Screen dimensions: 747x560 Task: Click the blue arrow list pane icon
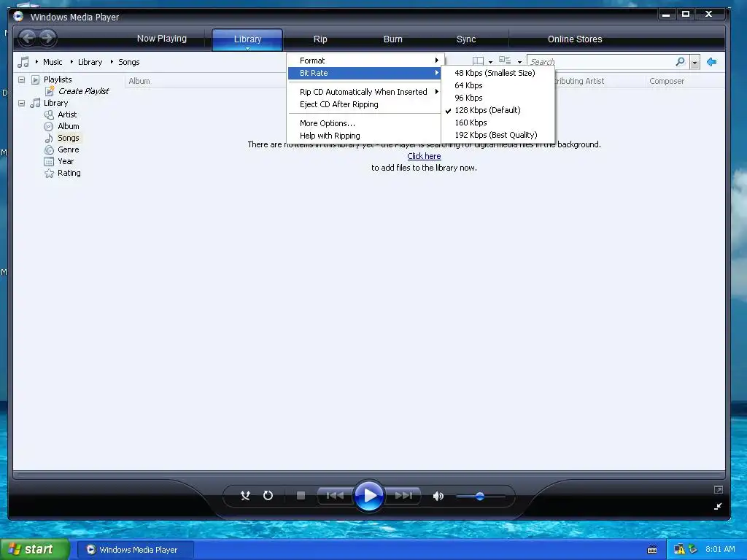(x=712, y=62)
